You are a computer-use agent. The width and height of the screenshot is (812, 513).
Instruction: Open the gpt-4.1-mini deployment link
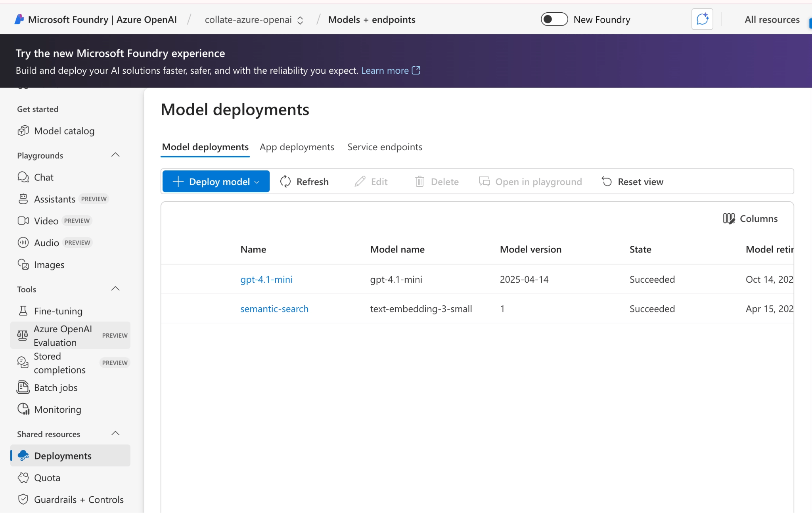(266, 279)
